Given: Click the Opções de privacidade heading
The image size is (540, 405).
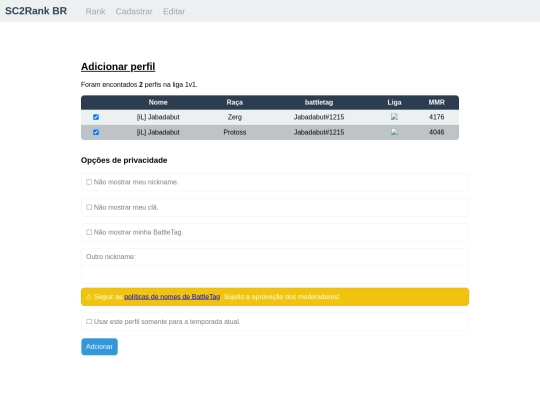Looking at the screenshot, I should point(124,160).
